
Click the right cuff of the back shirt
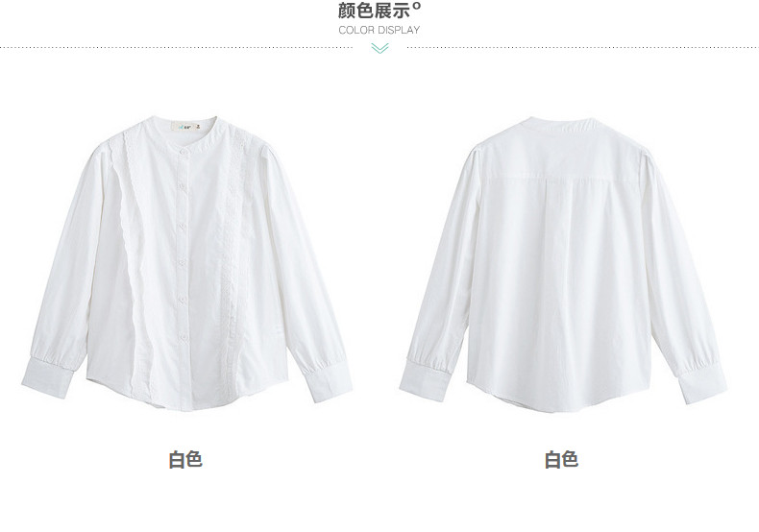tap(702, 382)
